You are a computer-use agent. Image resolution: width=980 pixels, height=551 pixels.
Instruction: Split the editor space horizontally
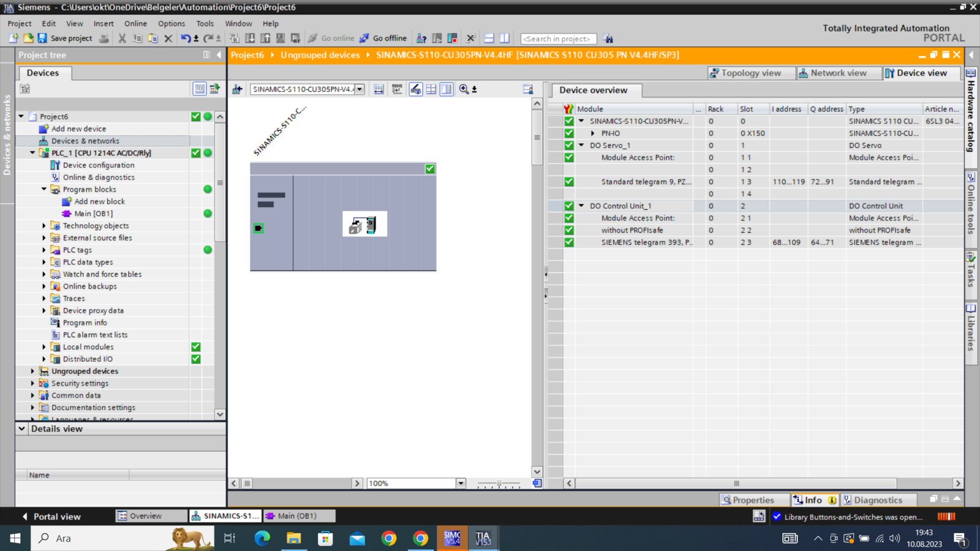pyautogui.click(x=489, y=38)
